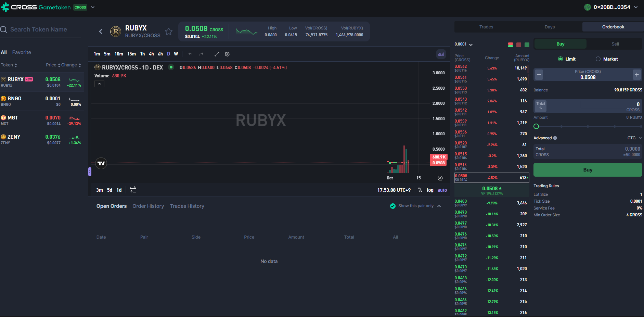Image resolution: width=644 pixels, height=317 pixels.
Task: Click the CROSS Gametoken logo
Action: tap(36, 7)
